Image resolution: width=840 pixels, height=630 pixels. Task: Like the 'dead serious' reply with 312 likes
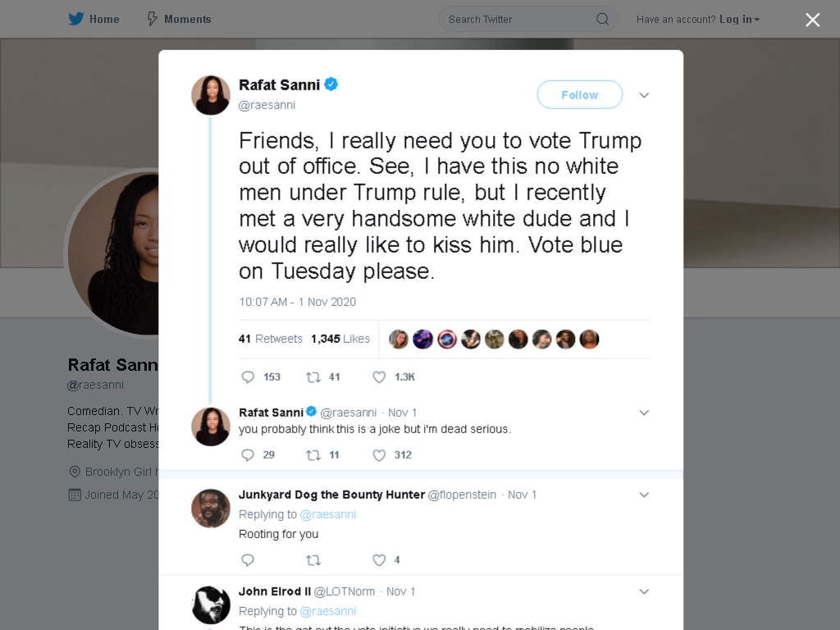coord(379,455)
